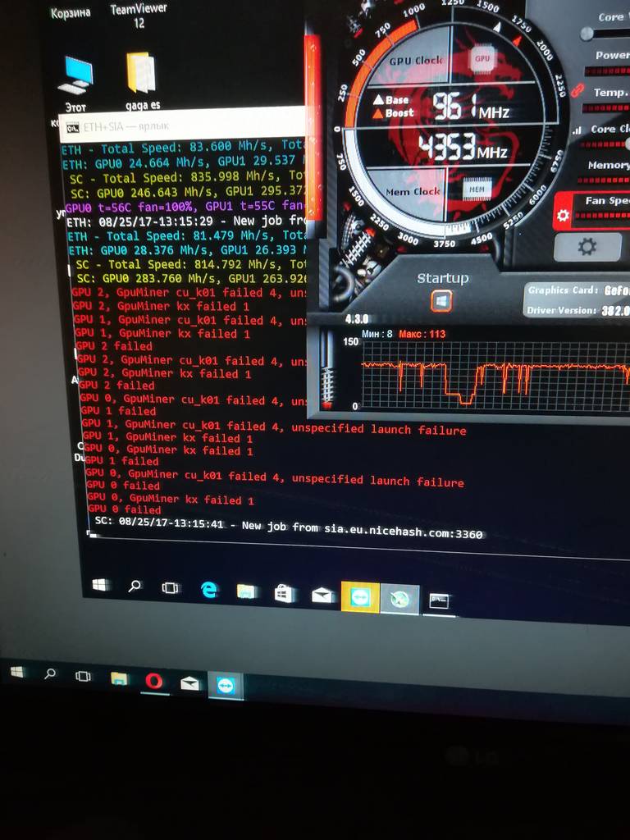This screenshot has height=840, width=630.
Task: Click TeamViewer on local taskbar
Action: click(226, 686)
